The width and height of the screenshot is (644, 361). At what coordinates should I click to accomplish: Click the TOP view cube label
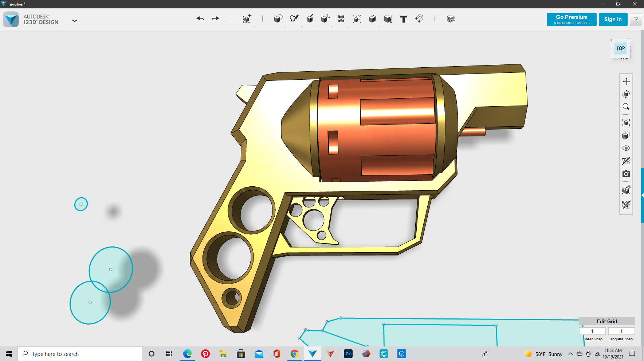pos(620,48)
